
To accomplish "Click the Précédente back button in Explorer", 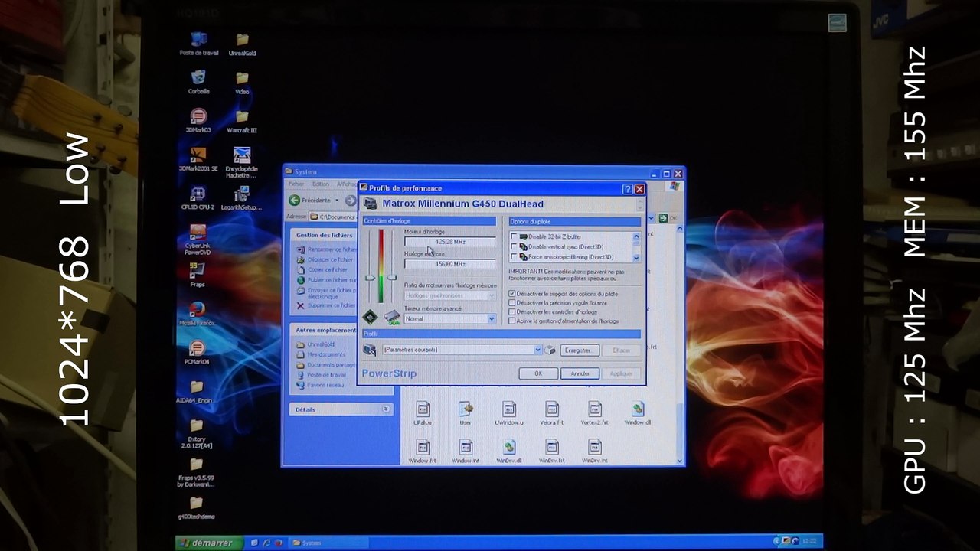I will 309,201.
